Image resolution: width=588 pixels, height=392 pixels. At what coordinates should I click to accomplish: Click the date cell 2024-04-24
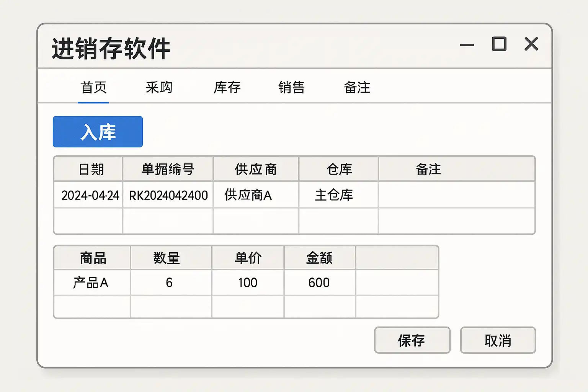pyautogui.click(x=90, y=195)
